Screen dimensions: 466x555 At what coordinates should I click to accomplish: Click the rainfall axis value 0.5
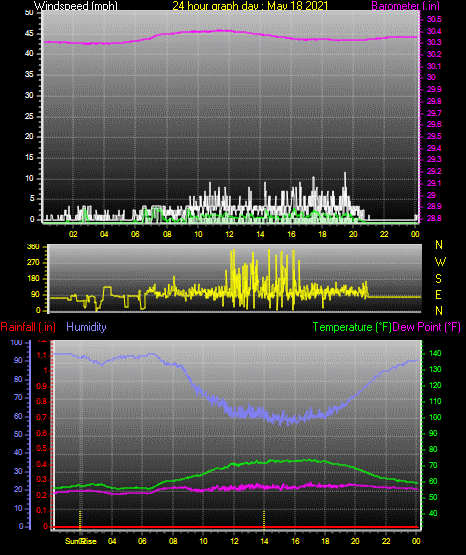click(x=42, y=448)
